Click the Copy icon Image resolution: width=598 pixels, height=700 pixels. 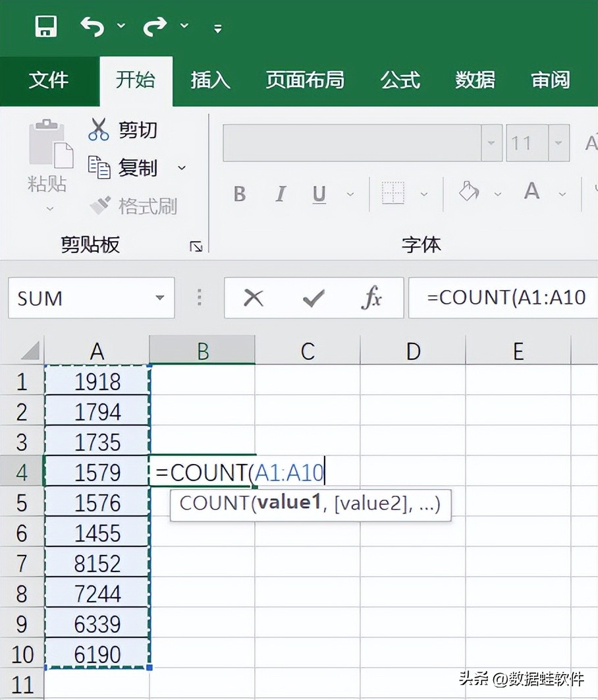(99, 167)
